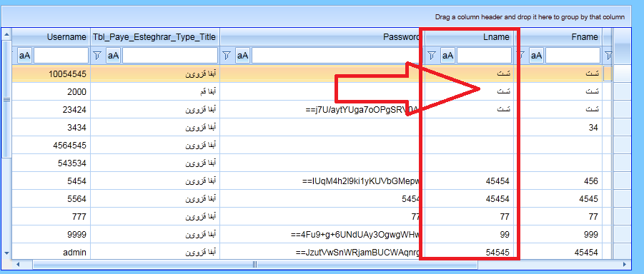644x274 pixels.
Task: Select the row with username 777
Action: click(x=312, y=217)
